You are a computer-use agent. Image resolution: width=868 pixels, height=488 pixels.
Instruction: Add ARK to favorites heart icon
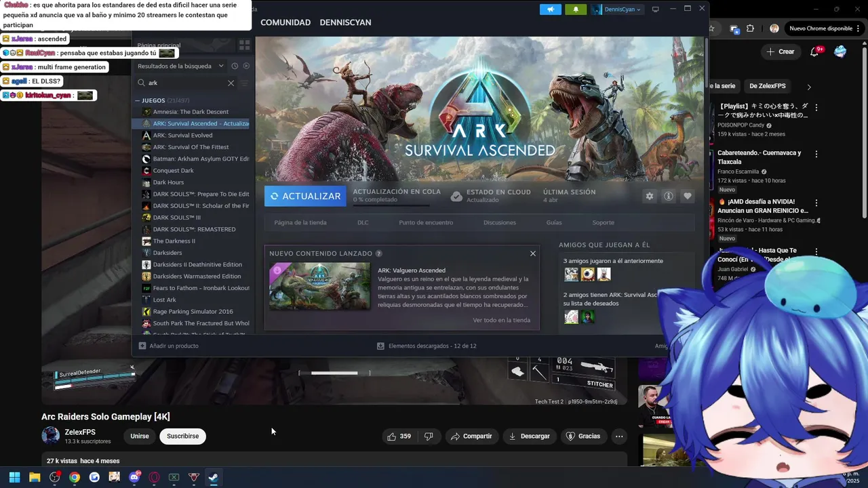pyautogui.click(x=688, y=196)
